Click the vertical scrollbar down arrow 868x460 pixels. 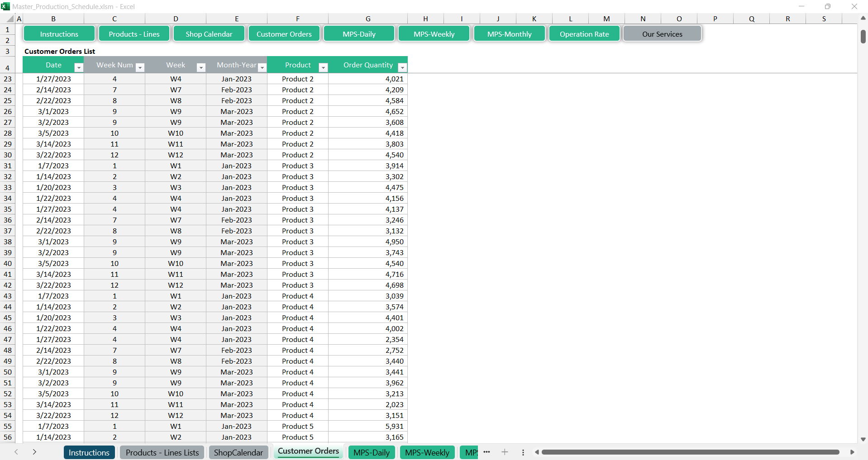[863, 439]
